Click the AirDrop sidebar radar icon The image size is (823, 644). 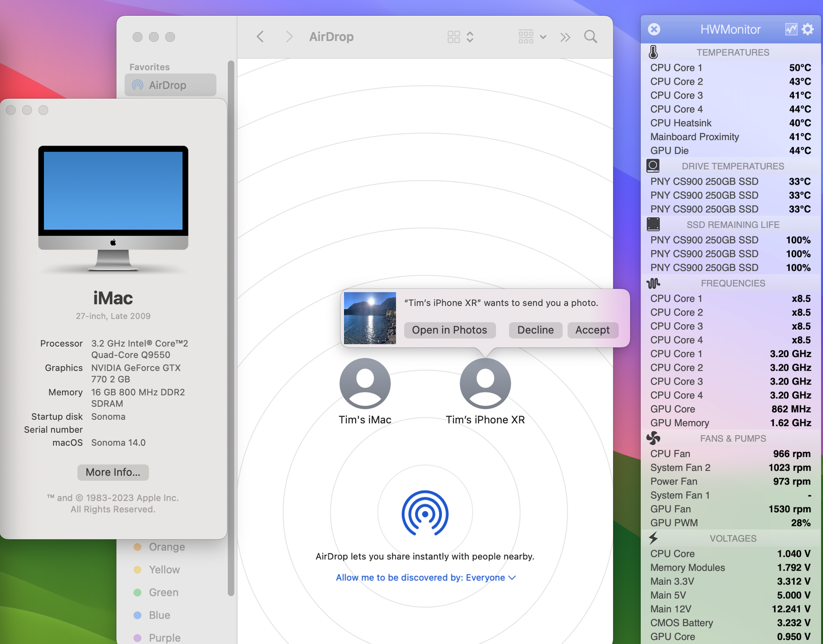click(x=138, y=85)
